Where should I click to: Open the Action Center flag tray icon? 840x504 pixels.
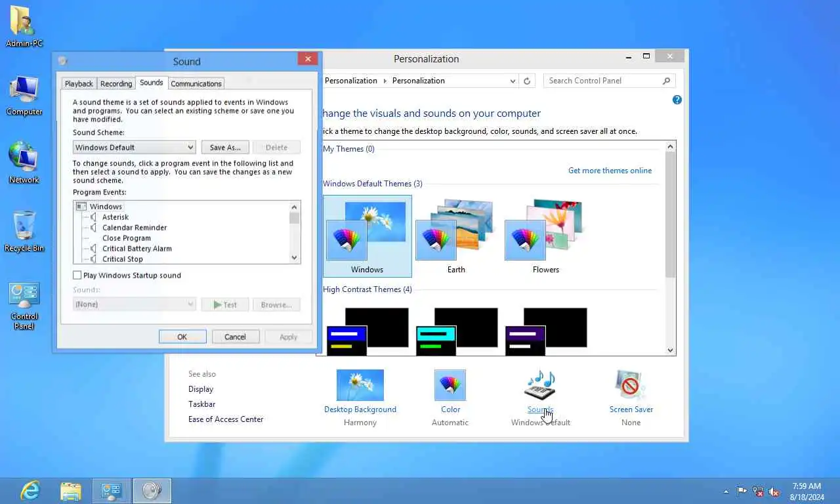tap(742, 491)
